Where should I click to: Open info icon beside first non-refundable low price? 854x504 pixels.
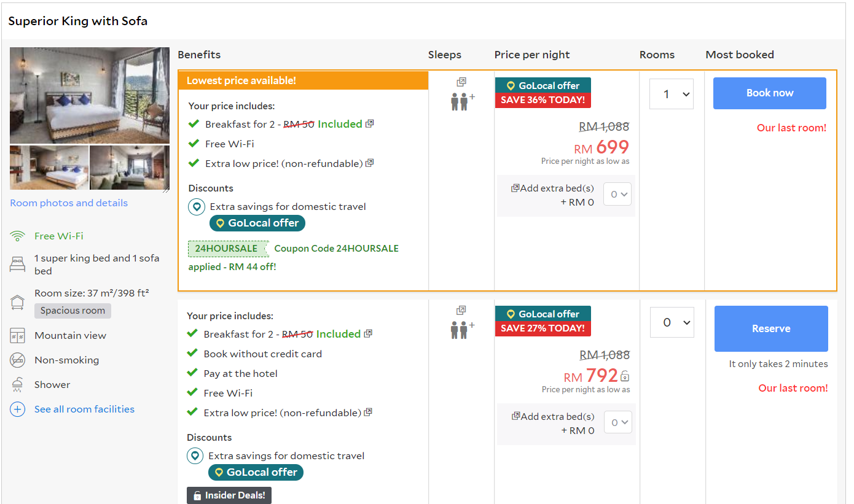[x=369, y=163]
